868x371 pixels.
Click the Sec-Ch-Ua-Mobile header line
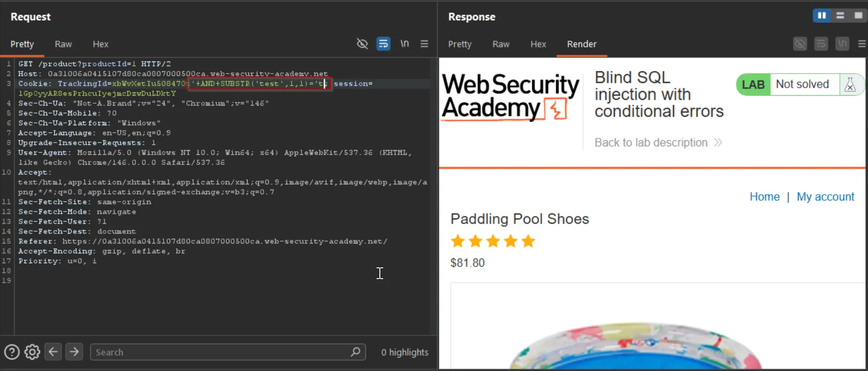point(68,113)
